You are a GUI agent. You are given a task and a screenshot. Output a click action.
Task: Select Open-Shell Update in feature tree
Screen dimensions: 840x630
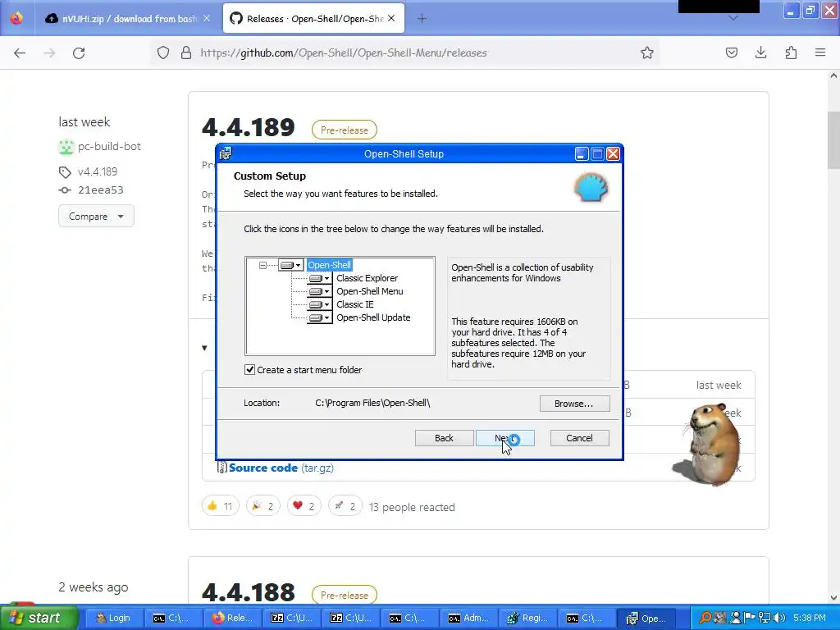coord(373,317)
